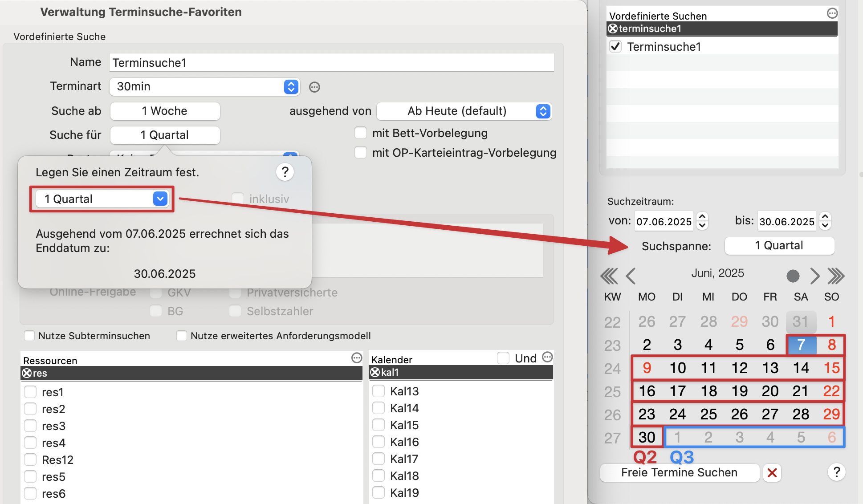This screenshot has width=863, height=504.
Task: Open the 1 Quartal dropdown in popover
Action: (x=102, y=199)
